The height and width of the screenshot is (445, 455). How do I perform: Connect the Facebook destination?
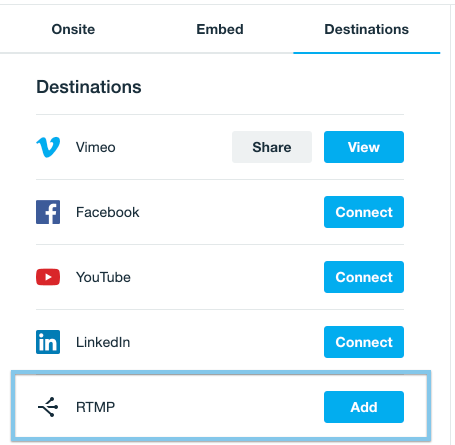tap(364, 212)
